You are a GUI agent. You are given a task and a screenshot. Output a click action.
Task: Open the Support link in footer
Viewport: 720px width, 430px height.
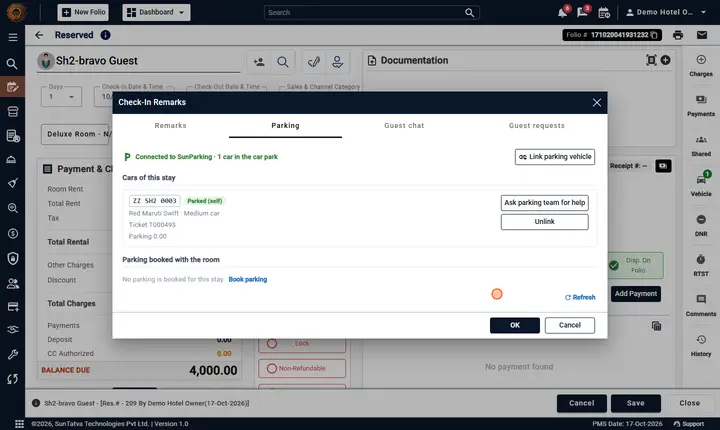coord(689,424)
